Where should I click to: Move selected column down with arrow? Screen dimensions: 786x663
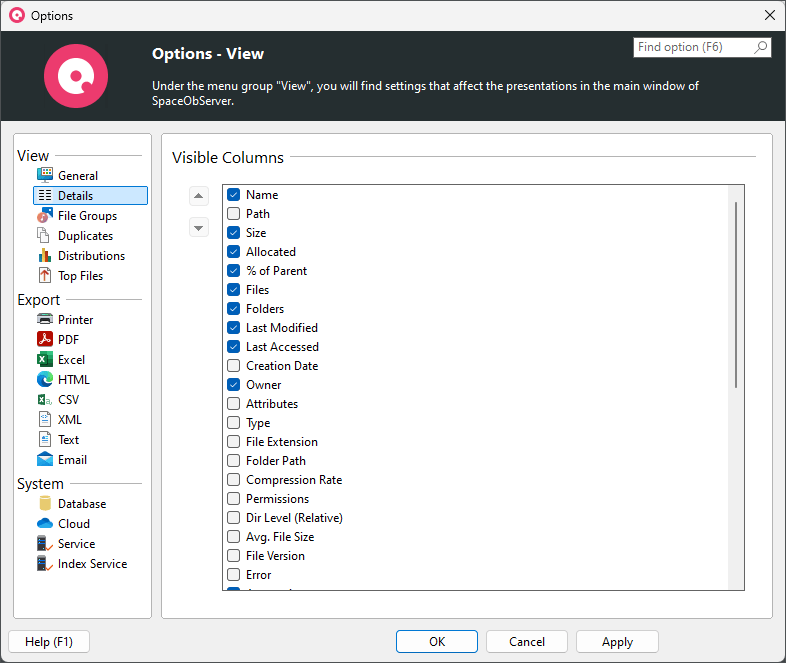[x=199, y=228]
